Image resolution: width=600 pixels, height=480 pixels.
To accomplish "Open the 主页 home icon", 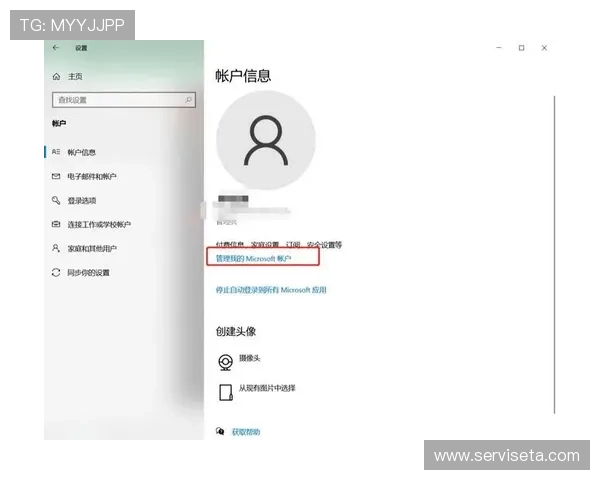I will click(56, 77).
